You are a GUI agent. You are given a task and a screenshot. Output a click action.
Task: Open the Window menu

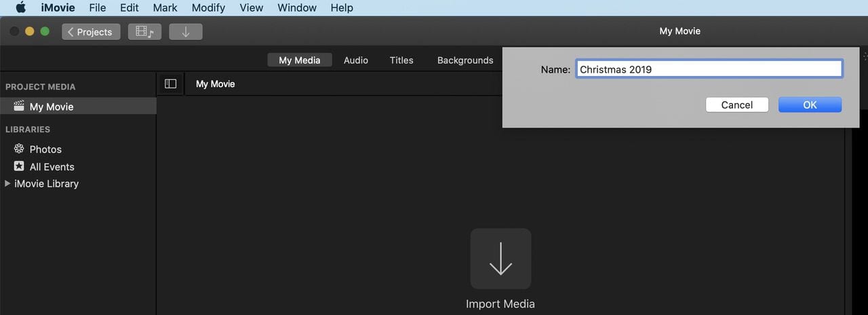(297, 8)
